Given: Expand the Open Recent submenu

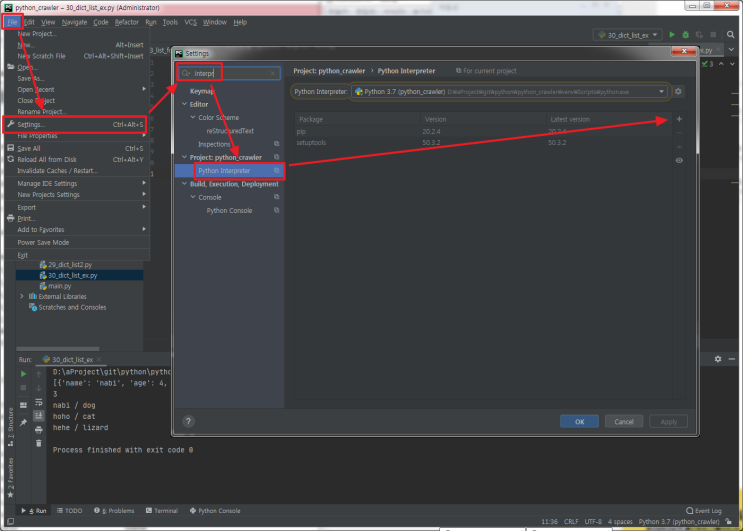Looking at the screenshot, I should pos(77,90).
